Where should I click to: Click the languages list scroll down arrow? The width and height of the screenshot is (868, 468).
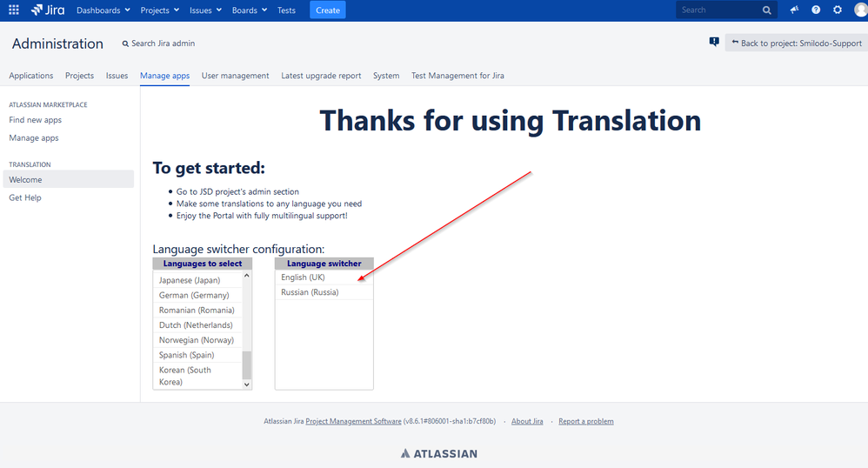pyautogui.click(x=247, y=384)
